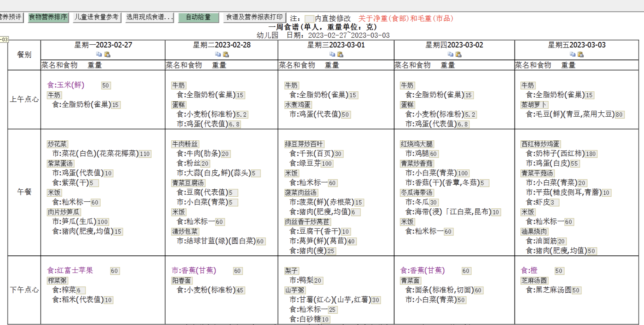This screenshot has width=644, height=325.
Task: Edit the 40 weight field for 莴笋(鲜)
Action: (x=352, y=241)
